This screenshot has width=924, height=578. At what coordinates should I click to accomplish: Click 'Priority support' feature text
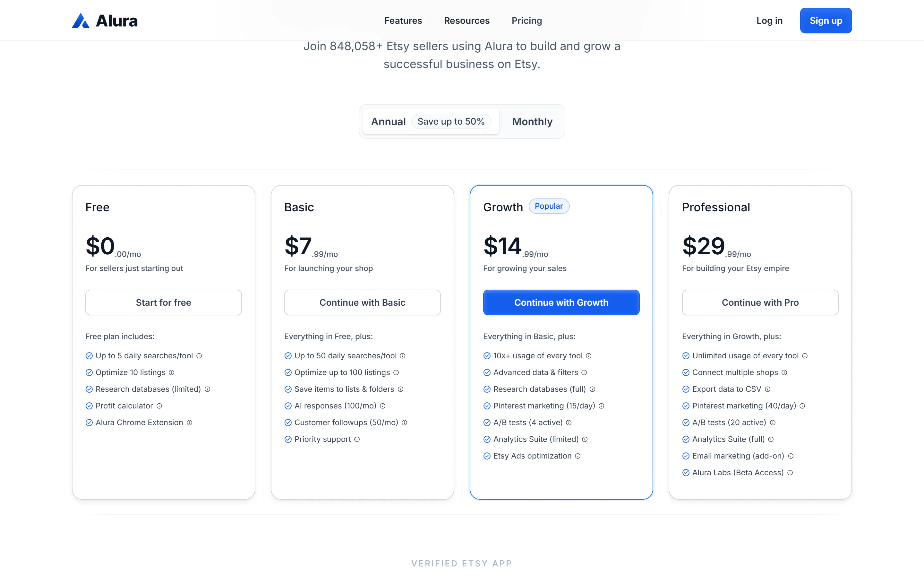click(323, 440)
